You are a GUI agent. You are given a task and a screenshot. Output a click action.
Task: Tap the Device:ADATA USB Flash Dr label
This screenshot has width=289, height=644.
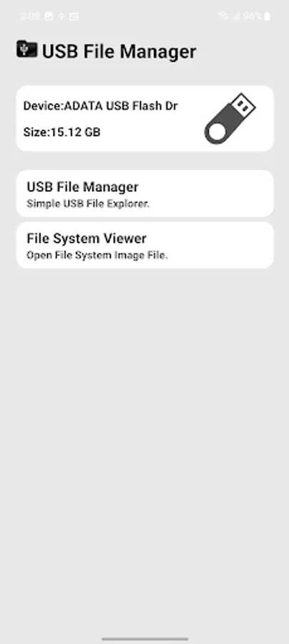coord(101,106)
